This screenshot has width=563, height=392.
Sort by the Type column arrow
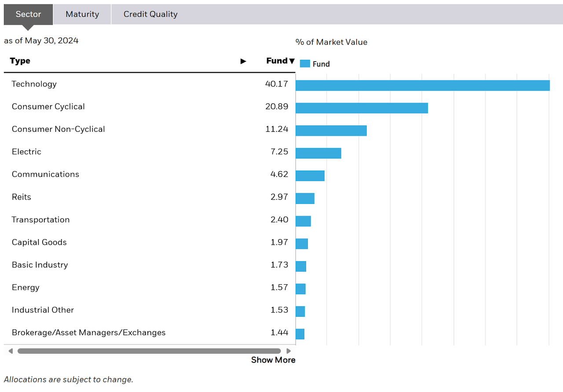click(x=243, y=61)
